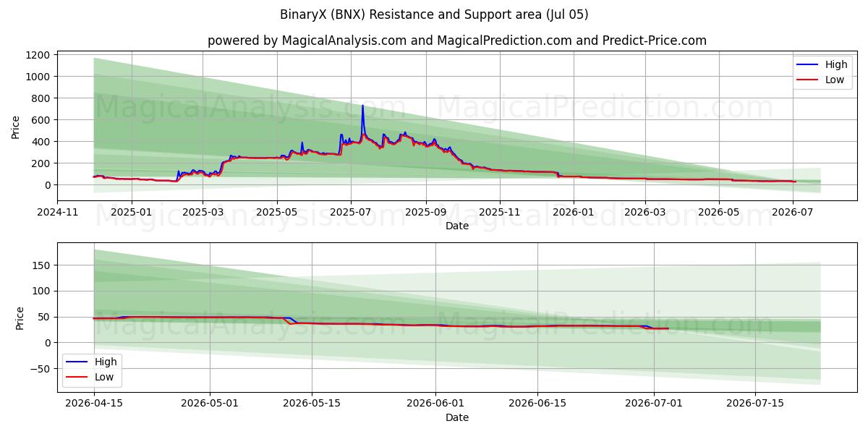The height and width of the screenshot is (434, 868).
Task: Click the '−50' y-axis tick on bottom chart
Action: click(x=38, y=369)
